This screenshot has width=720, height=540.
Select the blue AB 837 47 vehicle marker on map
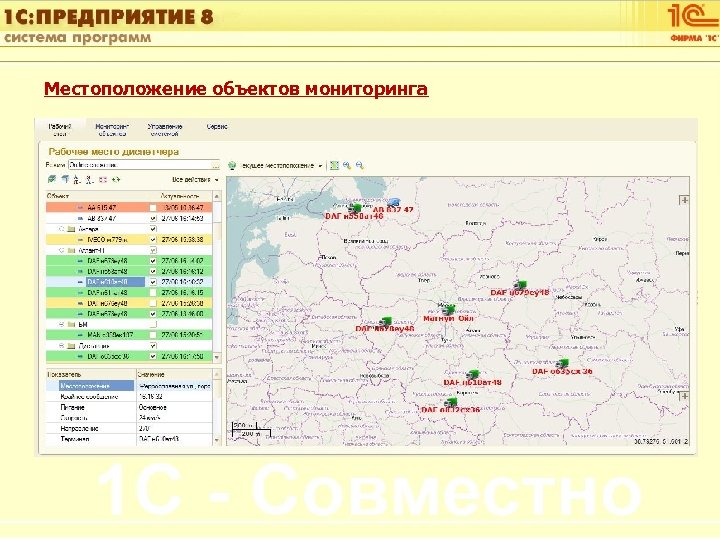click(x=393, y=202)
